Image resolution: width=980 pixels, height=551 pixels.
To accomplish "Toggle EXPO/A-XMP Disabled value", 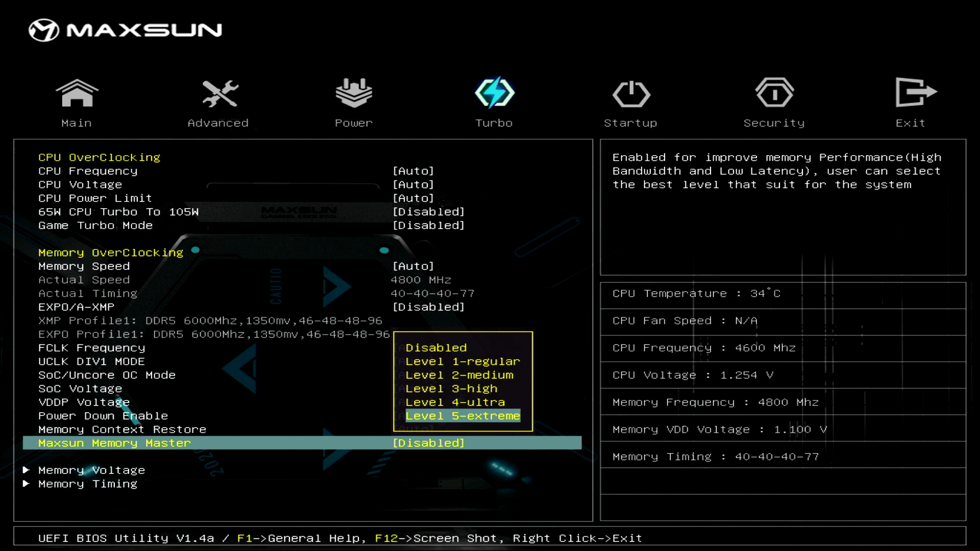I will coord(428,307).
